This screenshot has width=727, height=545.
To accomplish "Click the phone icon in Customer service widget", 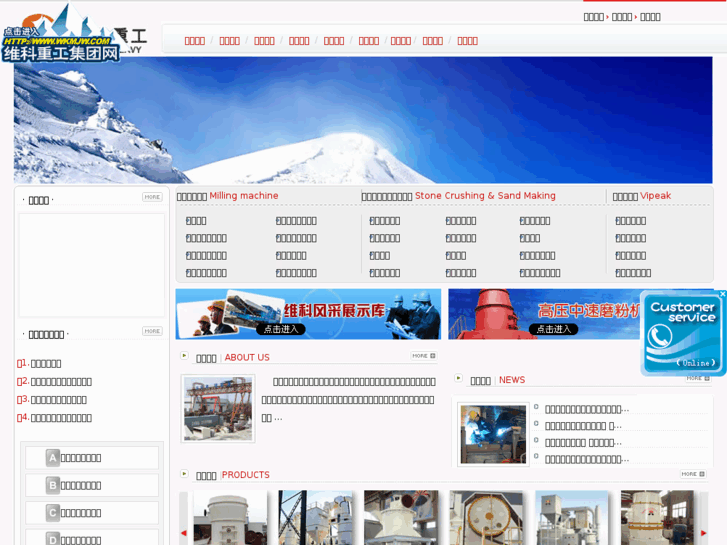I will click(x=660, y=336).
